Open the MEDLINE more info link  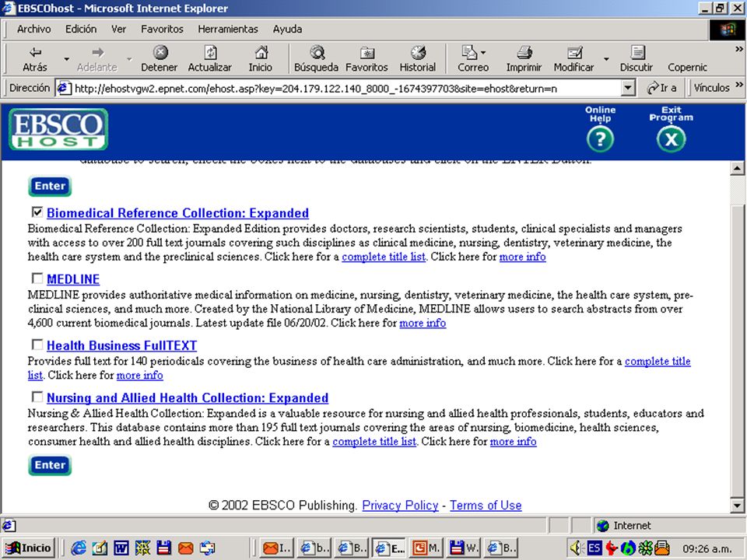click(423, 323)
